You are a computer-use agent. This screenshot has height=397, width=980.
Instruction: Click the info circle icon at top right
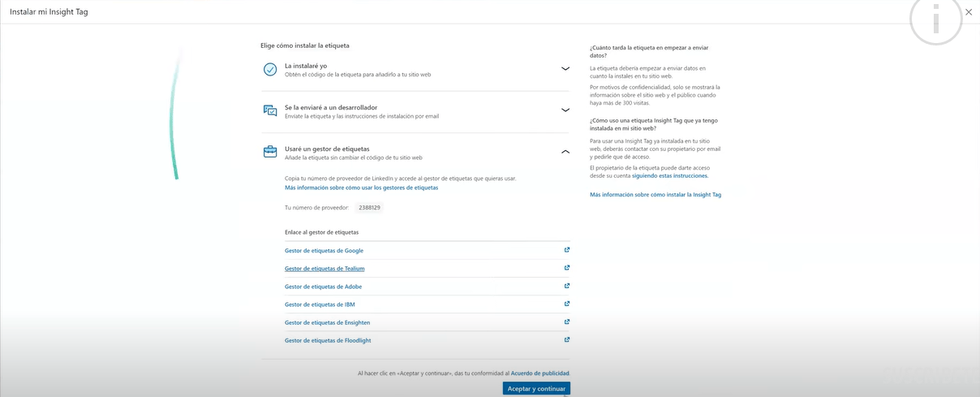point(935,19)
